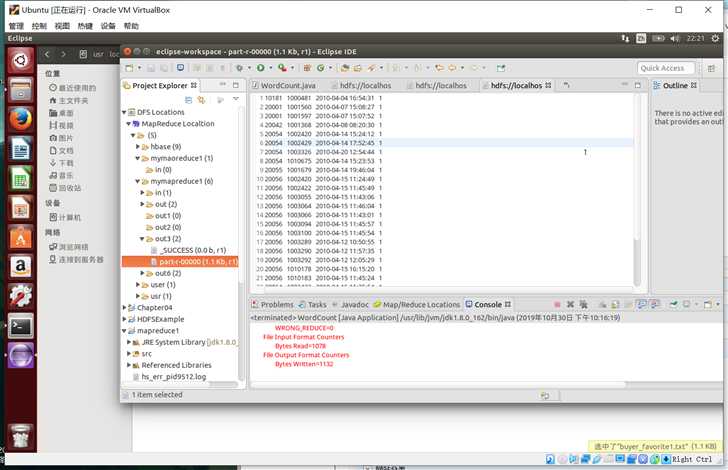The image size is (728, 470).
Task: Click Remove All Terminated Launches in Console
Action: 583,304
